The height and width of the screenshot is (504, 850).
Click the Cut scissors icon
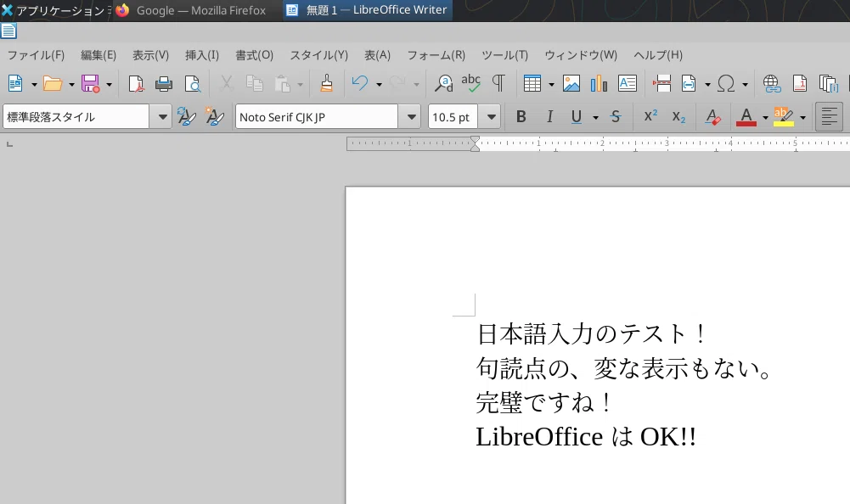(x=227, y=83)
